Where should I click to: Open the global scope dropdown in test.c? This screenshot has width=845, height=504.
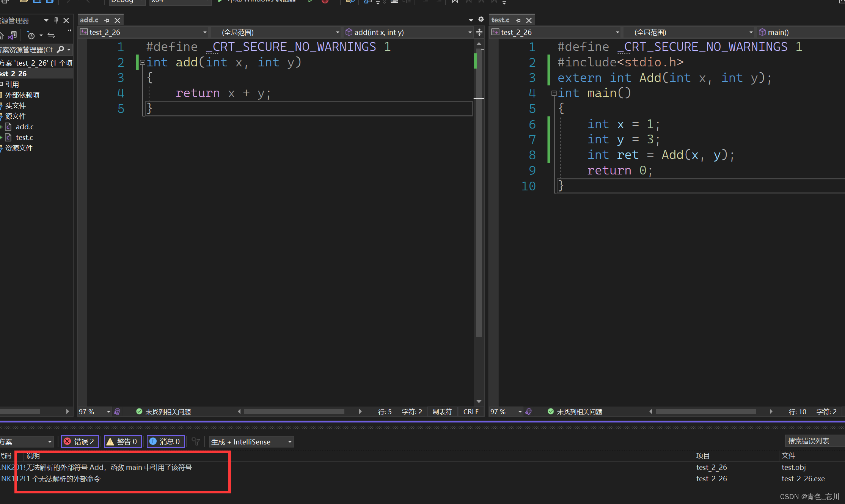[689, 32]
